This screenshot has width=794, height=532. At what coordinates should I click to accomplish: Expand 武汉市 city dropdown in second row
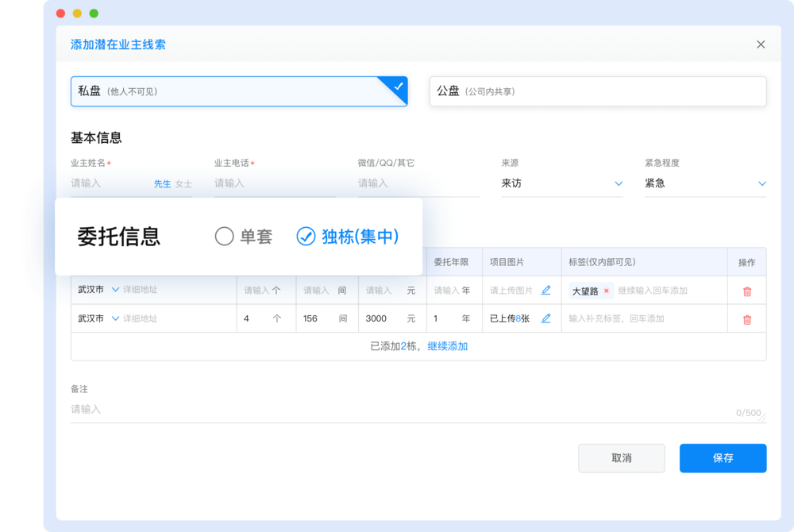(115, 318)
